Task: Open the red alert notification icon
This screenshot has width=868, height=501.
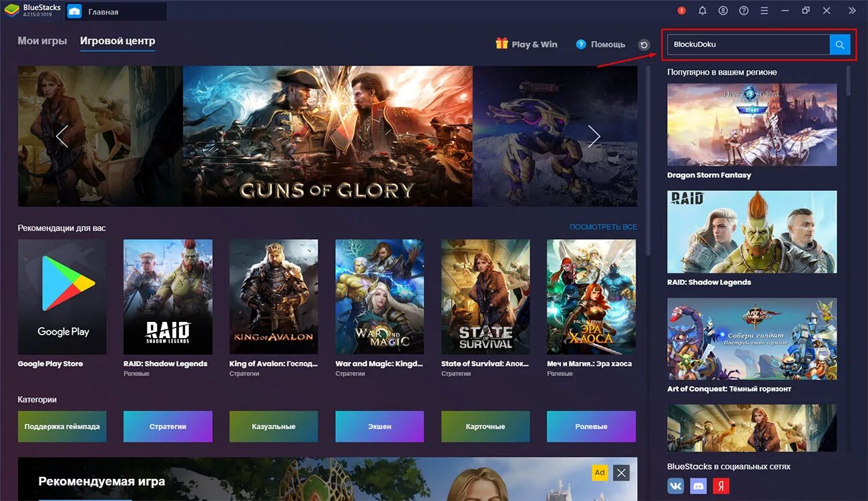Action: point(682,11)
